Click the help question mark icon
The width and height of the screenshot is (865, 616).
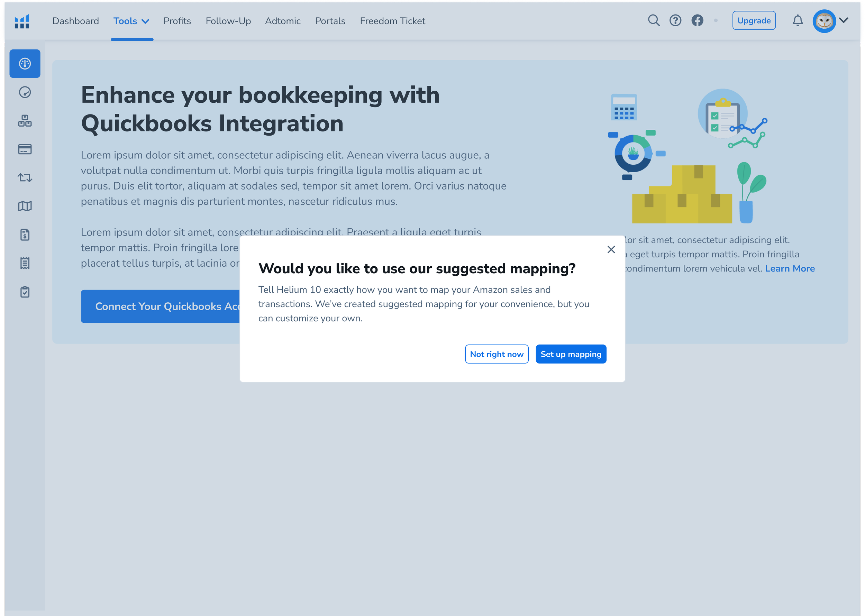tap(675, 20)
